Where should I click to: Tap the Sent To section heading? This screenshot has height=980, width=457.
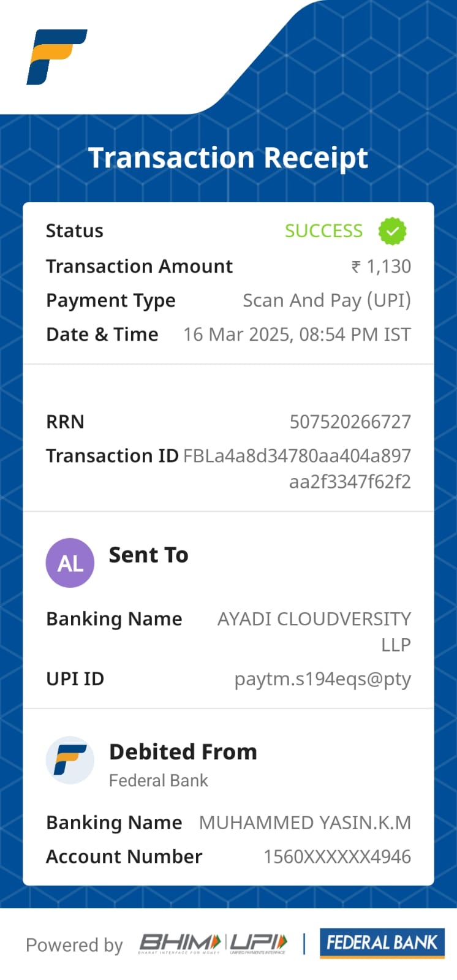tap(148, 555)
